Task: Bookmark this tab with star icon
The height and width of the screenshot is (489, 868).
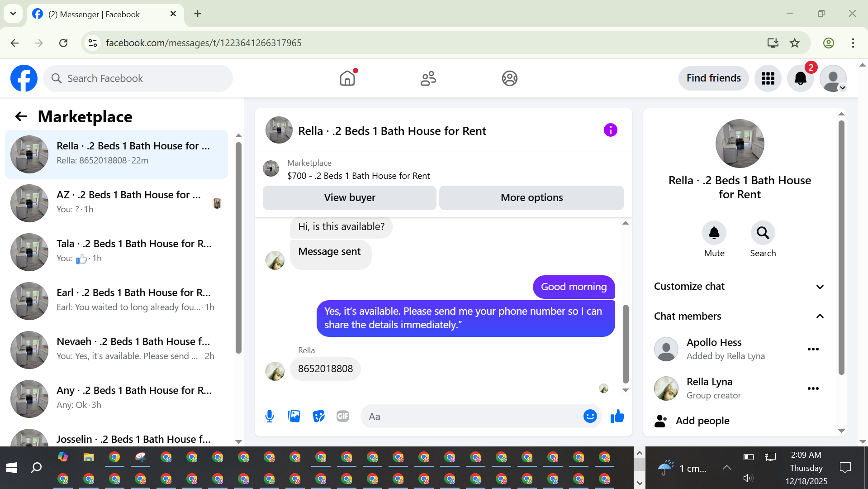Action: click(795, 43)
